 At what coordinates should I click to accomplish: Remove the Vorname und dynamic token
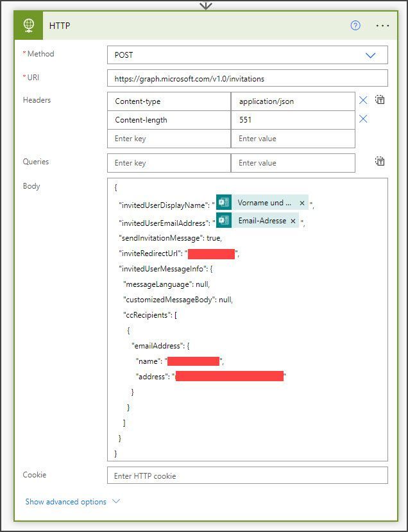point(302,203)
